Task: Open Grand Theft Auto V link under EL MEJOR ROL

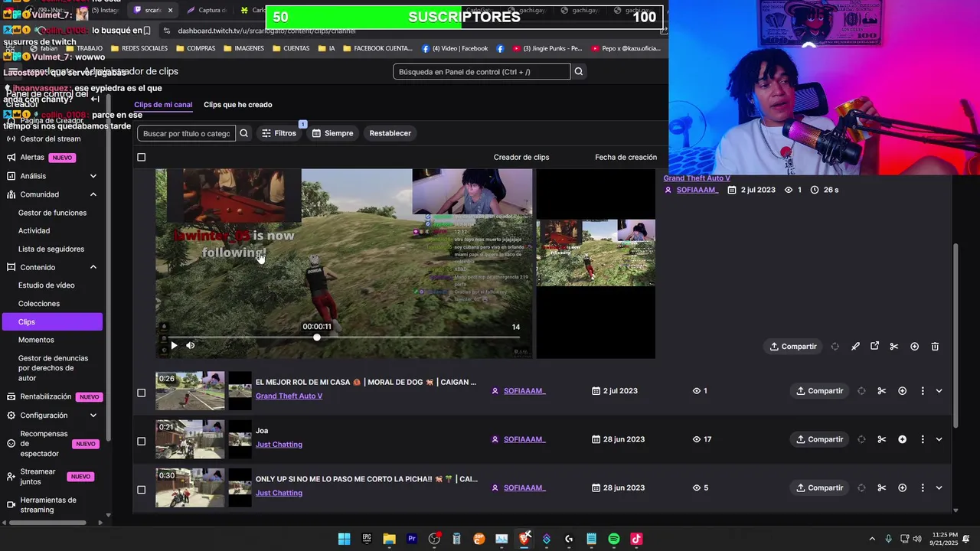Action: click(x=289, y=396)
